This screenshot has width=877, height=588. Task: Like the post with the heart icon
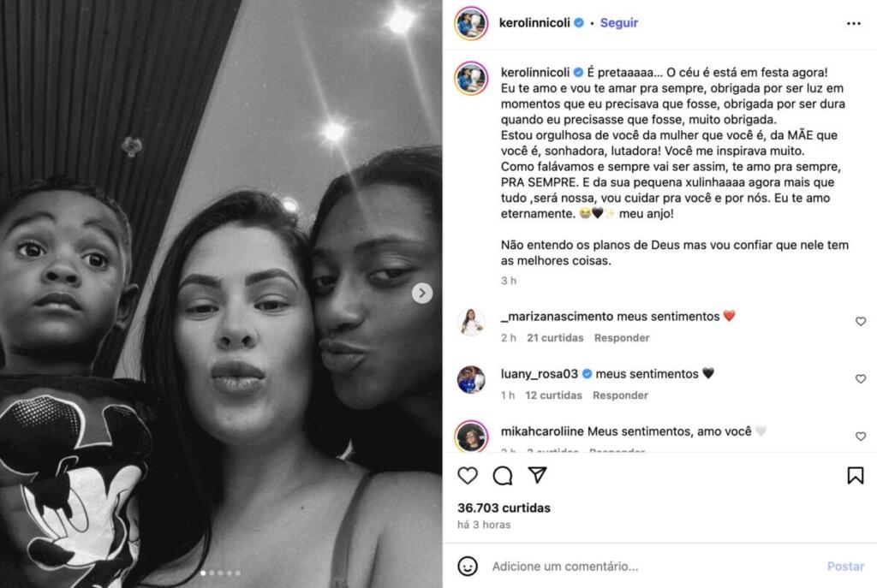(x=468, y=476)
